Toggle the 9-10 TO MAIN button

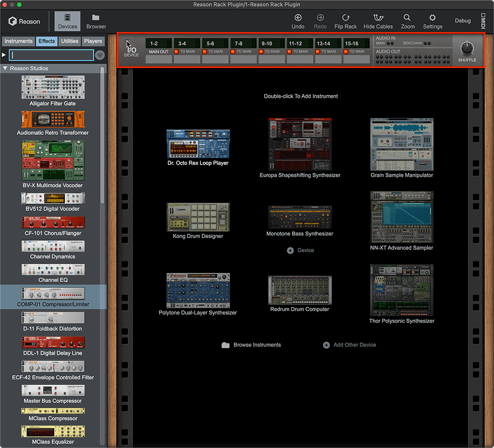(x=261, y=51)
